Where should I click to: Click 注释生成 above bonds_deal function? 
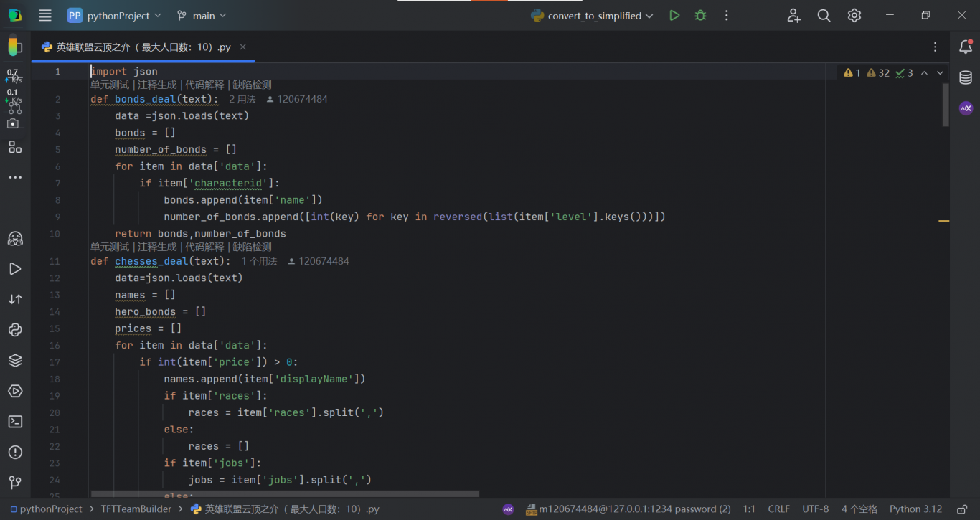[157, 85]
